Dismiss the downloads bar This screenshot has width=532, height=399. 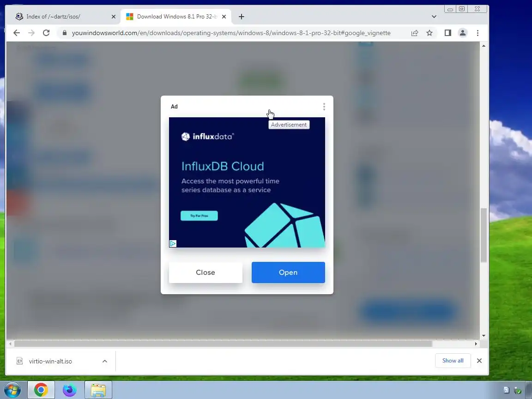coord(479,361)
